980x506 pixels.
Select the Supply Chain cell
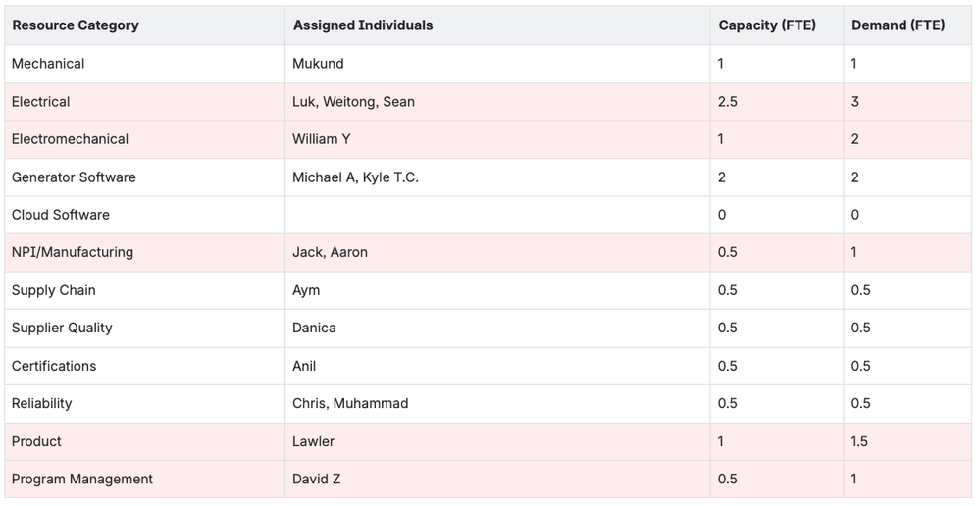click(53, 290)
